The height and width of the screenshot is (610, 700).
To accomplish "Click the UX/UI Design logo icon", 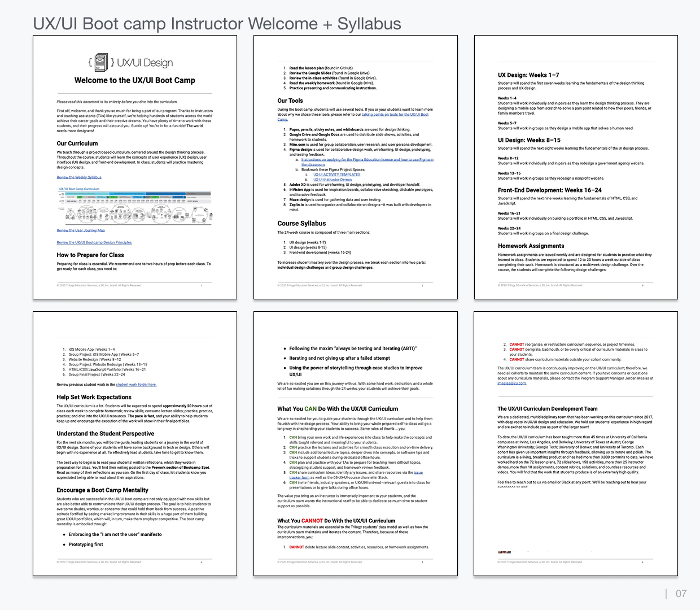I will [x=101, y=62].
